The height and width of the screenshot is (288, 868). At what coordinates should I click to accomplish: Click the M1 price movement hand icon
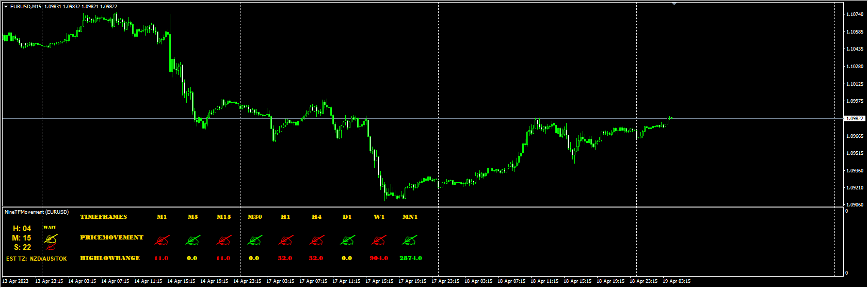[162, 240]
